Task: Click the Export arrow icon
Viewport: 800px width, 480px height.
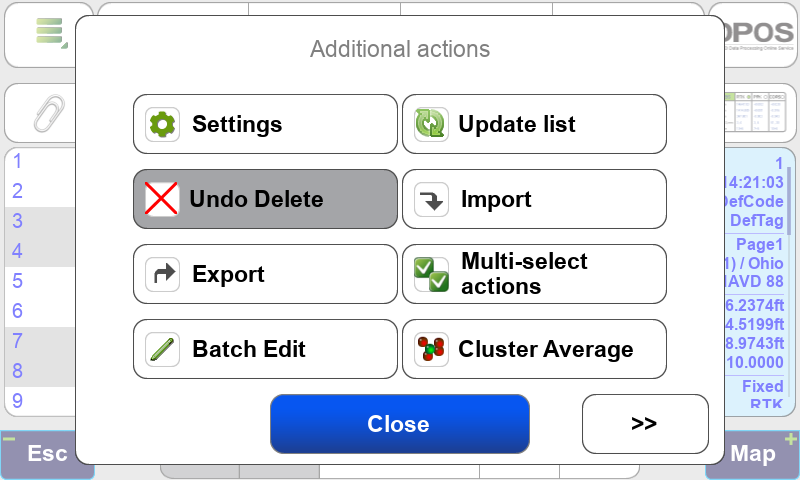Action: click(x=162, y=274)
